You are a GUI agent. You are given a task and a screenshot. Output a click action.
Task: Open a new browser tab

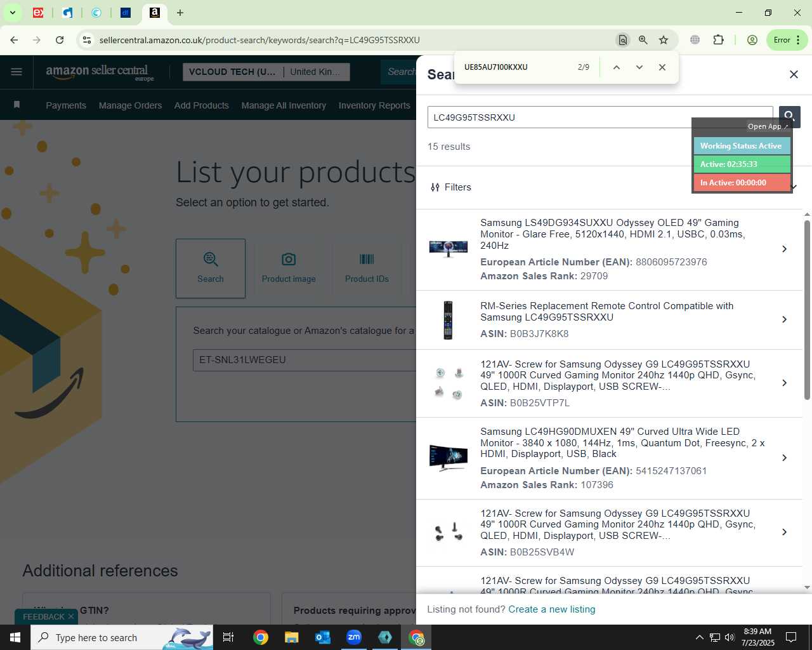180,13
